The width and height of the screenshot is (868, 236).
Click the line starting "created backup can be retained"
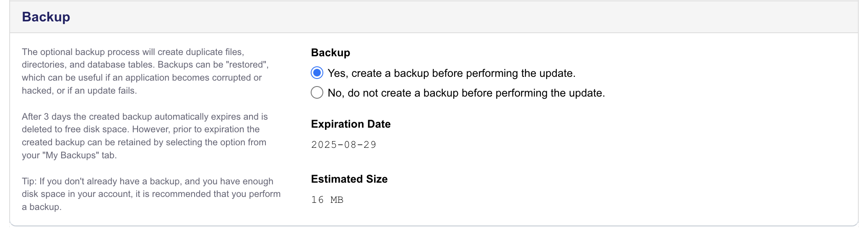(x=144, y=142)
